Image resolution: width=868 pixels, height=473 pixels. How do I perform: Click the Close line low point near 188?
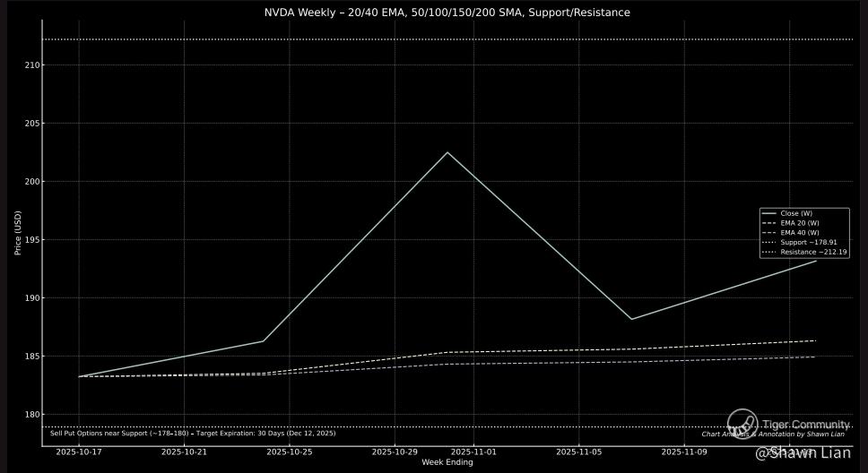(x=631, y=319)
